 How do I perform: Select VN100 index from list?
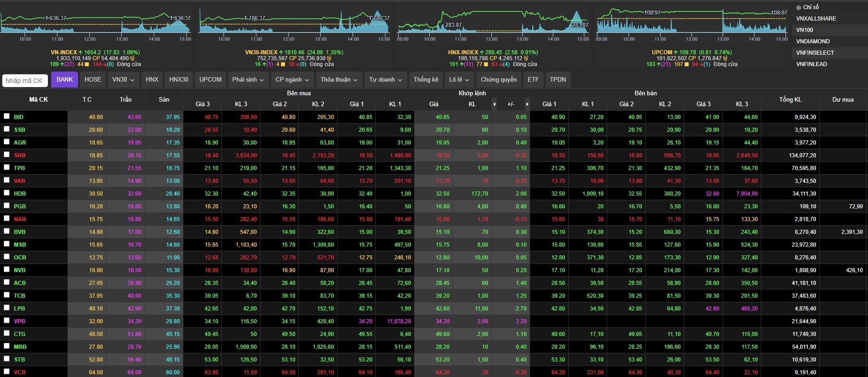point(805,30)
